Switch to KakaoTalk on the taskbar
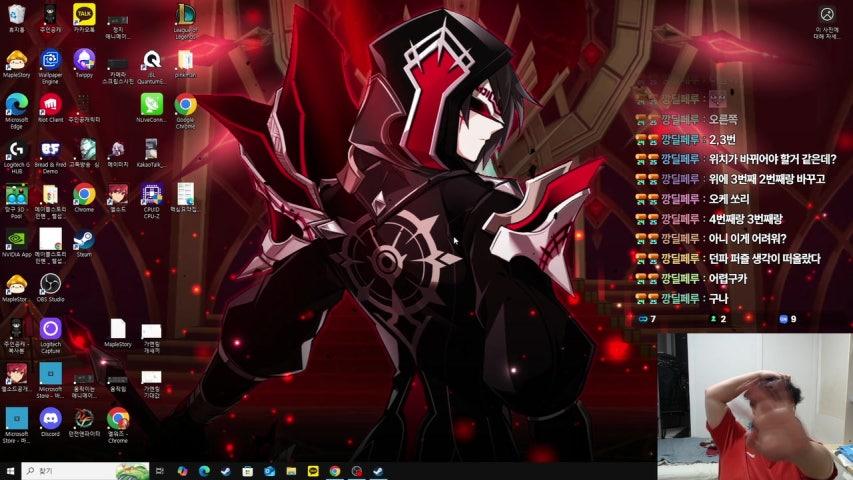Viewport: 853px width, 480px height. (313, 471)
